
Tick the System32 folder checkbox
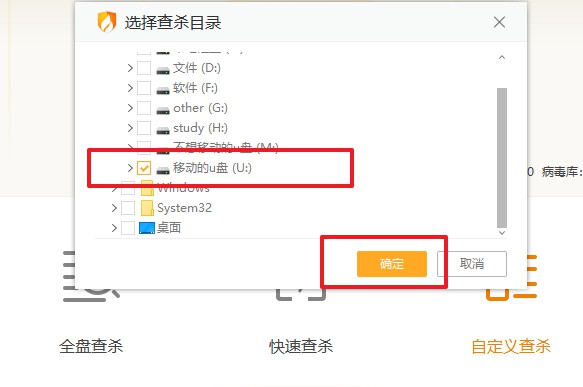pyautogui.click(x=128, y=208)
